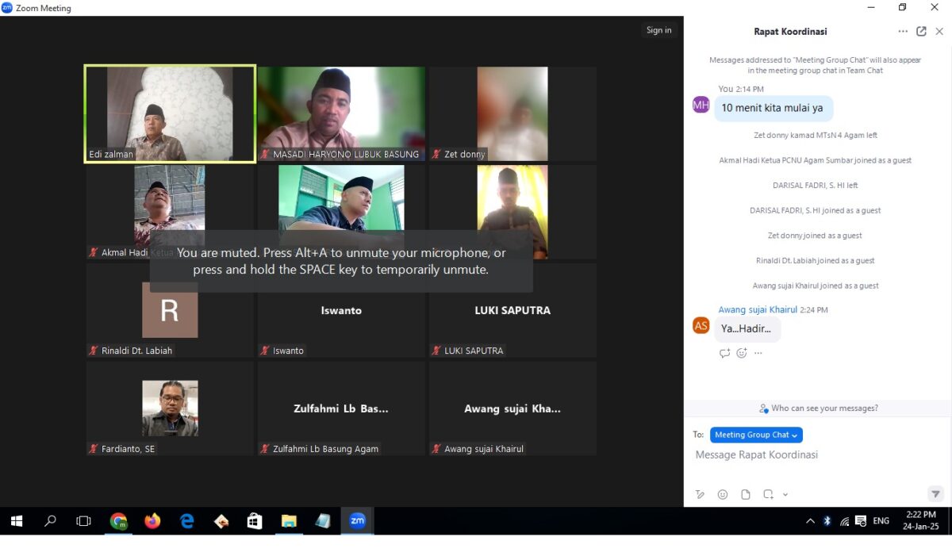This screenshot has height=560, width=952.
Task: Reply in thread to "Ya...Hadir..." message
Action: click(x=724, y=353)
